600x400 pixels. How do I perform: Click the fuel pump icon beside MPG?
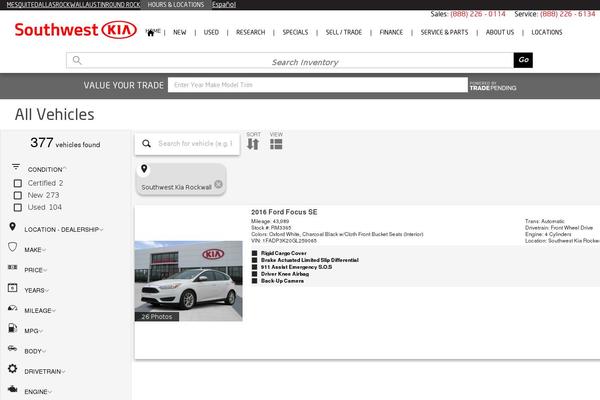(12, 328)
